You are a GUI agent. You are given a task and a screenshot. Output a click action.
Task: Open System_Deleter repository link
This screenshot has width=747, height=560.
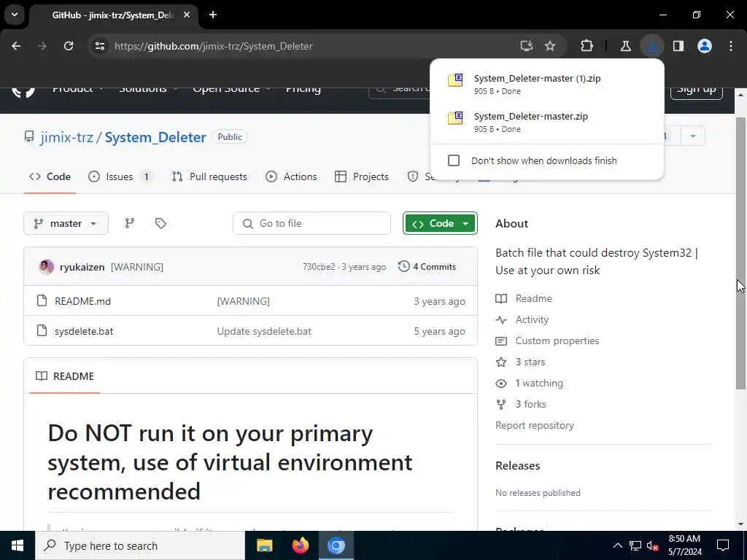pos(155,137)
